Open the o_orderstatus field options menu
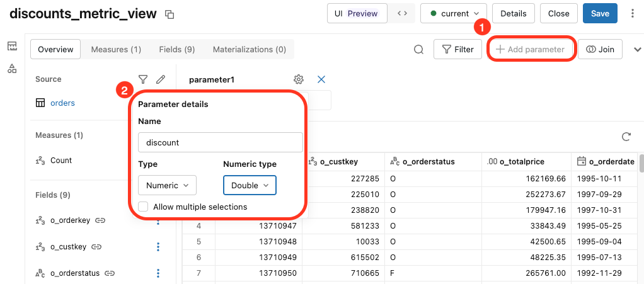 [x=158, y=273]
